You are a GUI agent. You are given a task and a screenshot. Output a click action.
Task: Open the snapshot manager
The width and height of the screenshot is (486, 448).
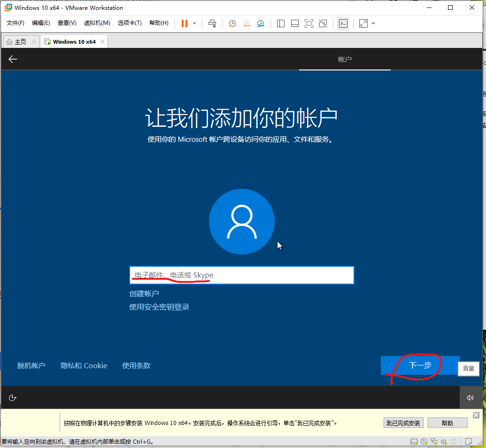(261, 23)
